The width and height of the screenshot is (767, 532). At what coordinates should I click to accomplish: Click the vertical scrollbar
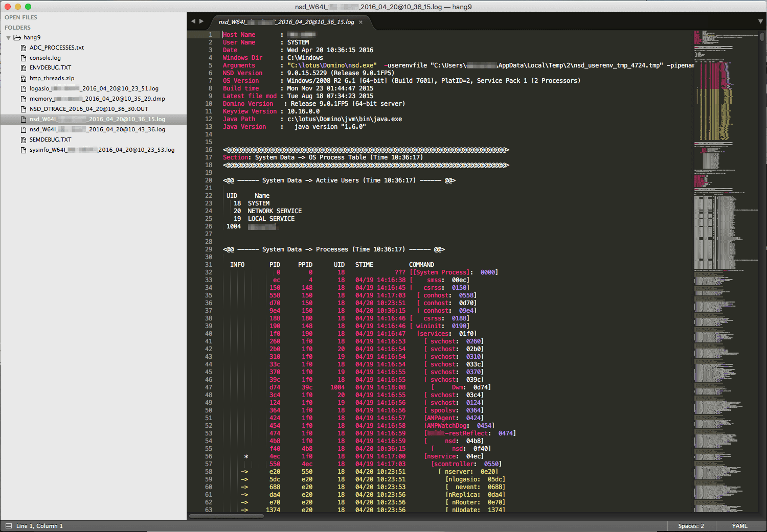pos(762,37)
